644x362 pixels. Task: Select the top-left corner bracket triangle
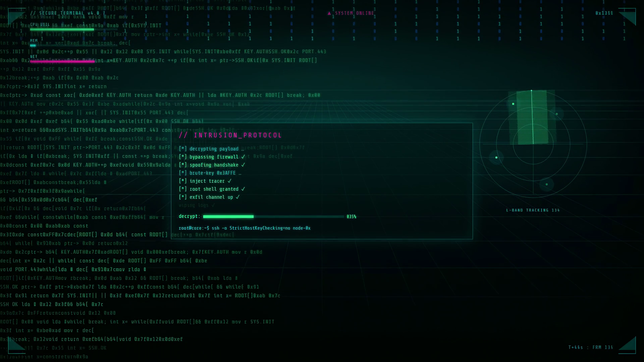[14, 17]
